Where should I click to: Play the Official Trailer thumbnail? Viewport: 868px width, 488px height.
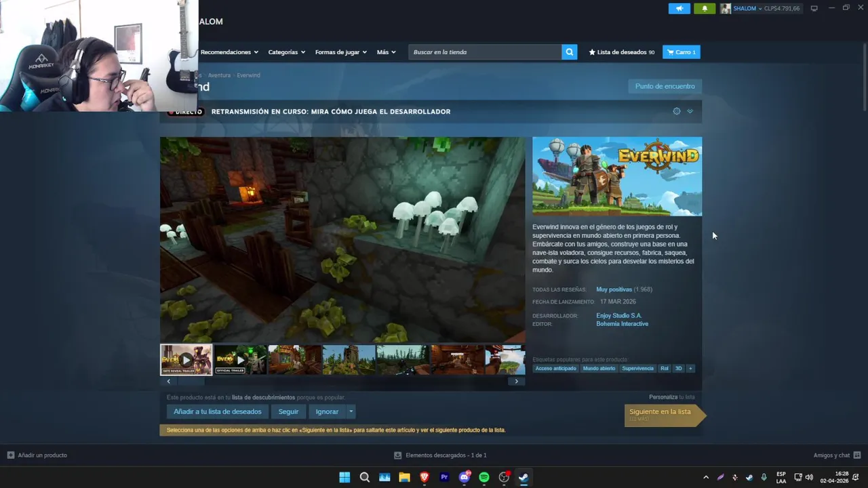click(x=240, y=360)
